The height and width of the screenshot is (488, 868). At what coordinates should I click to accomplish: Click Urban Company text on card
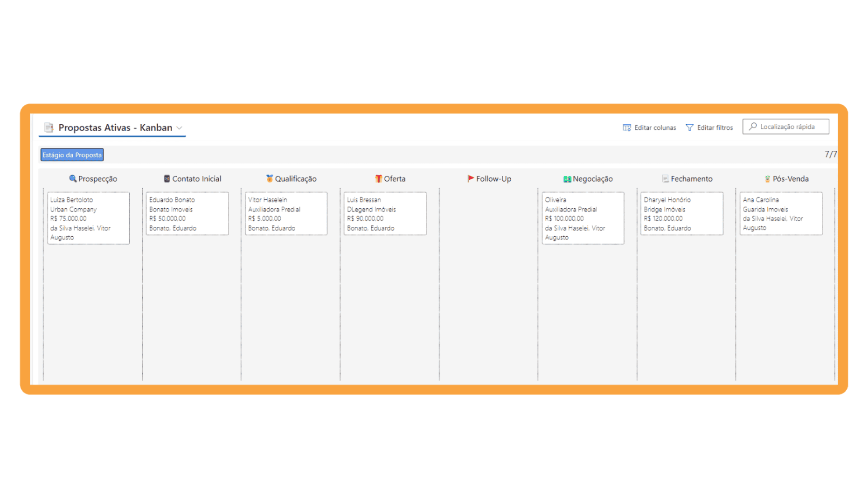click(73, 209)
